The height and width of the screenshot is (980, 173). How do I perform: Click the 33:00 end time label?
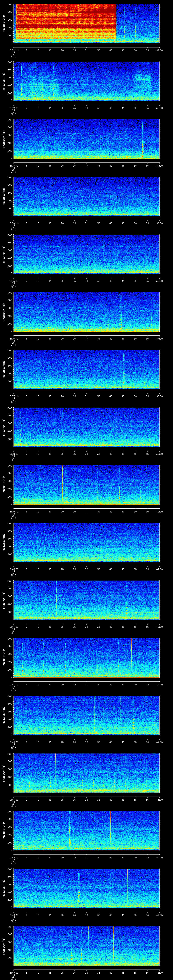[x=159, y=108]
